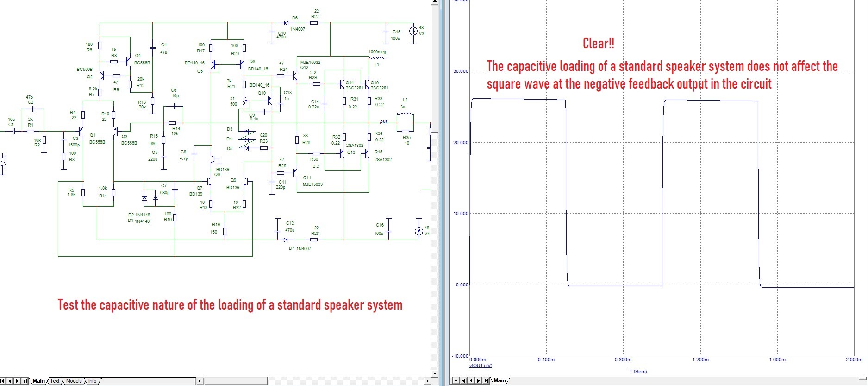Click the red 'Clear!!' annotation
This screenshot has width=868, height=386.
coord(599,44)
